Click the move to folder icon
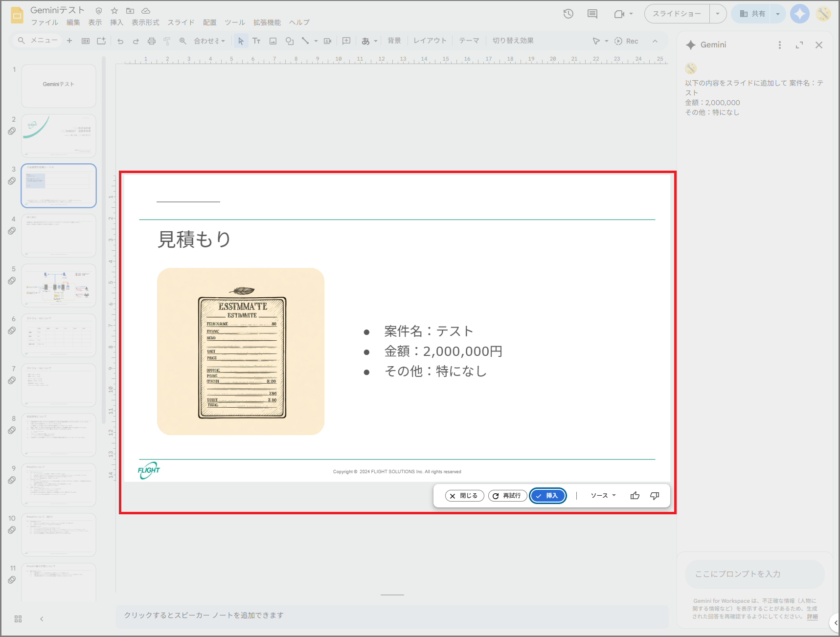 pyautogui.click(x=130, y=11)
